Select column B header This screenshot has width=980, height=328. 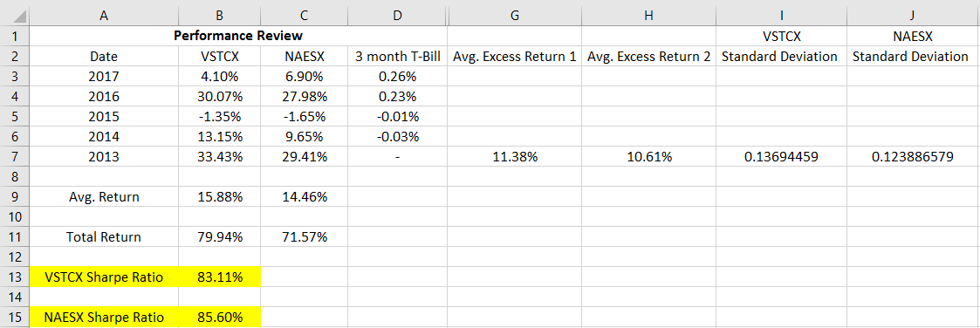click(x=219, y=16)
